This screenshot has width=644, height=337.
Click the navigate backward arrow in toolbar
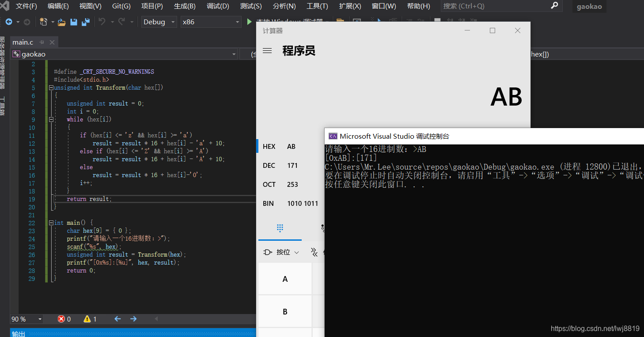9,22
